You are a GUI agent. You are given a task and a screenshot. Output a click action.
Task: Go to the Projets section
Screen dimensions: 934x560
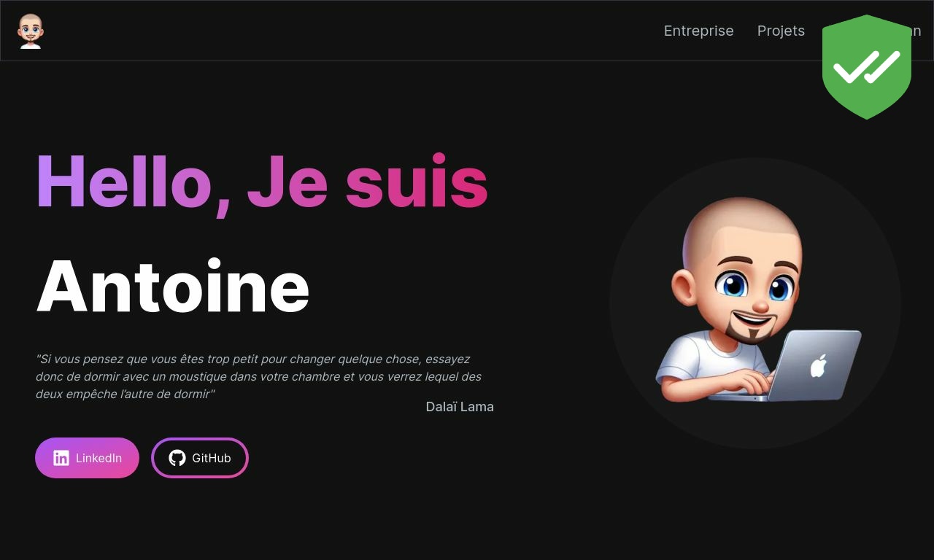coord(781,31)
